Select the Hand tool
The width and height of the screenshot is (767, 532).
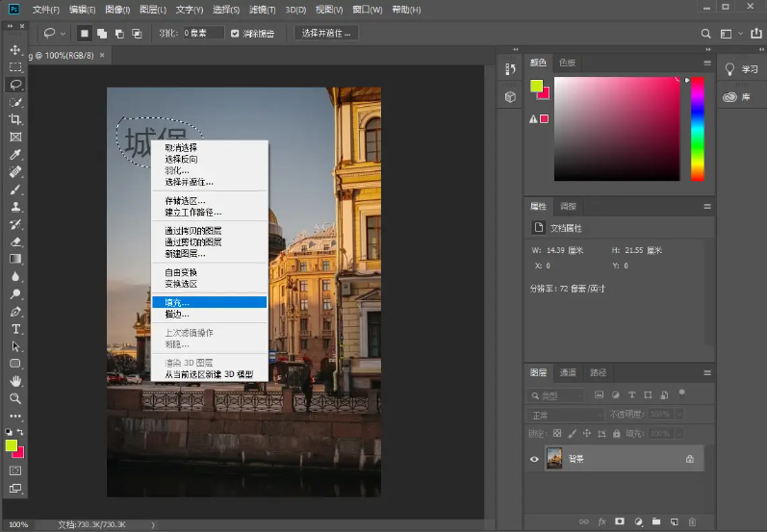15,381
